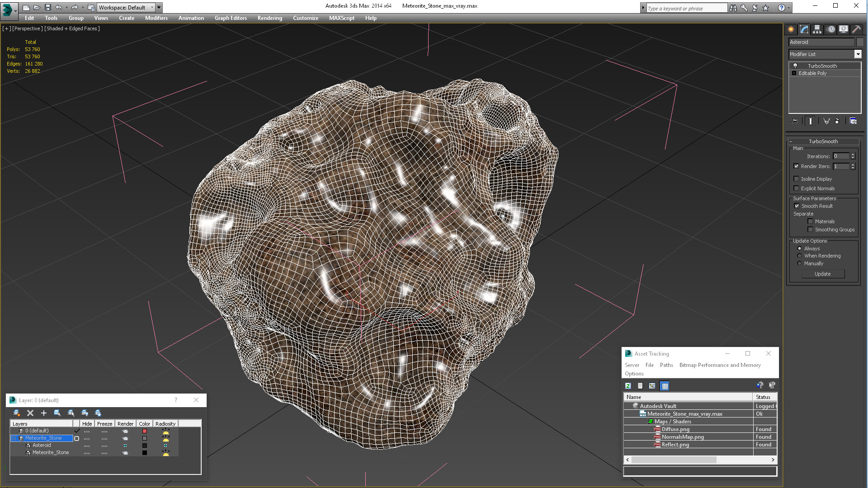Click Undo arrow in quick access toolbar
Viewport: 868px width, 488px height.
point(59,7)
